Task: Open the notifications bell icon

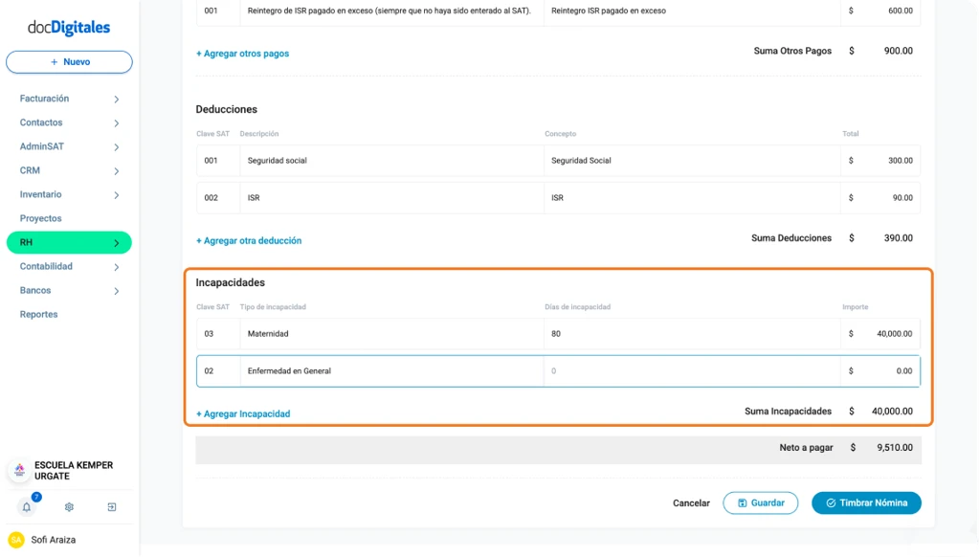Action: click(x=26, y=507)
